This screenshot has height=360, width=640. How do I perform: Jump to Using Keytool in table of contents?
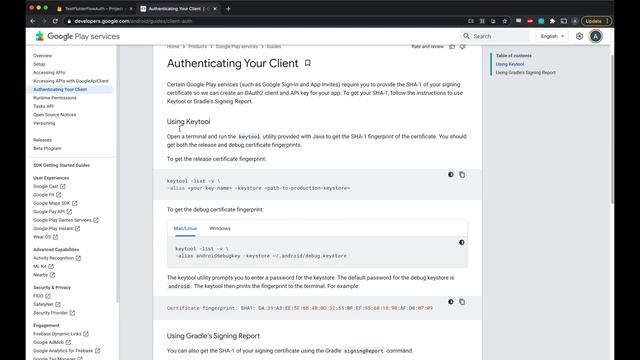coord(510,64)
